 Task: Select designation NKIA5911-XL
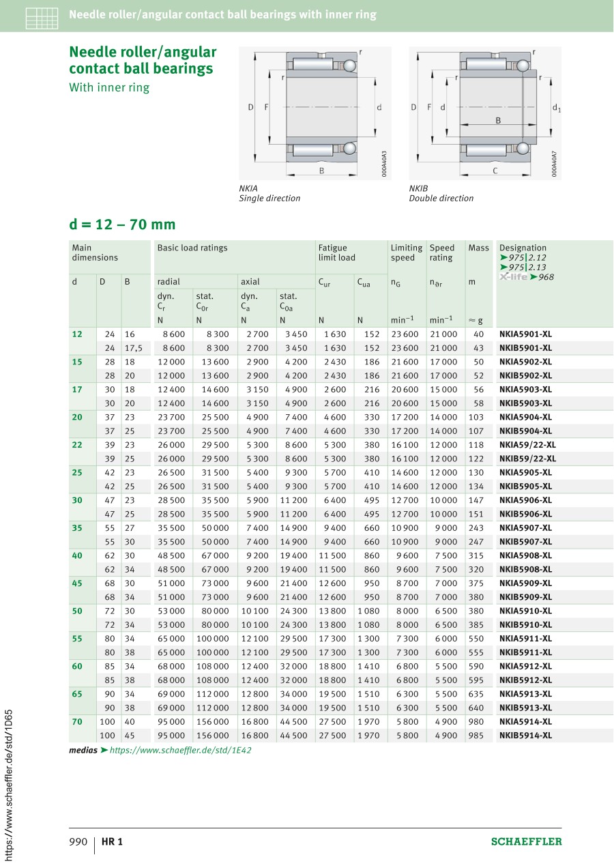click(x=525, y=639)
